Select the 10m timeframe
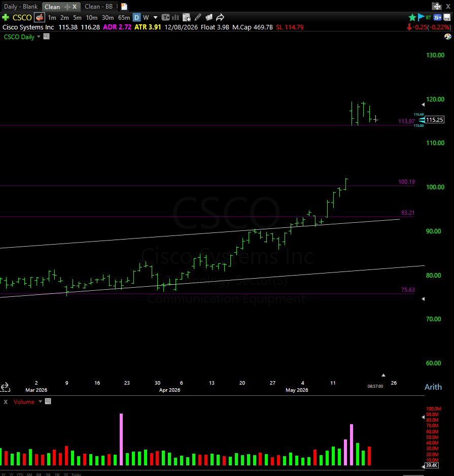 [x=92, y=18]
